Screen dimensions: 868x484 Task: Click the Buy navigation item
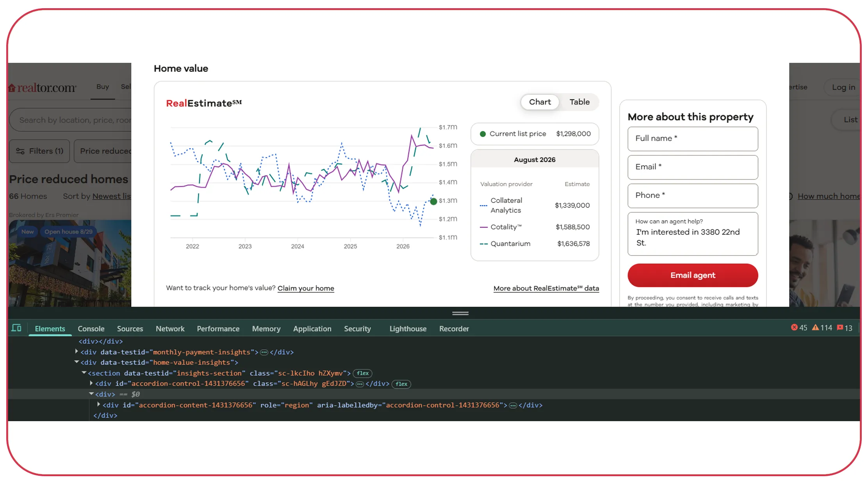pyautogui.click(x=103, y=87)
